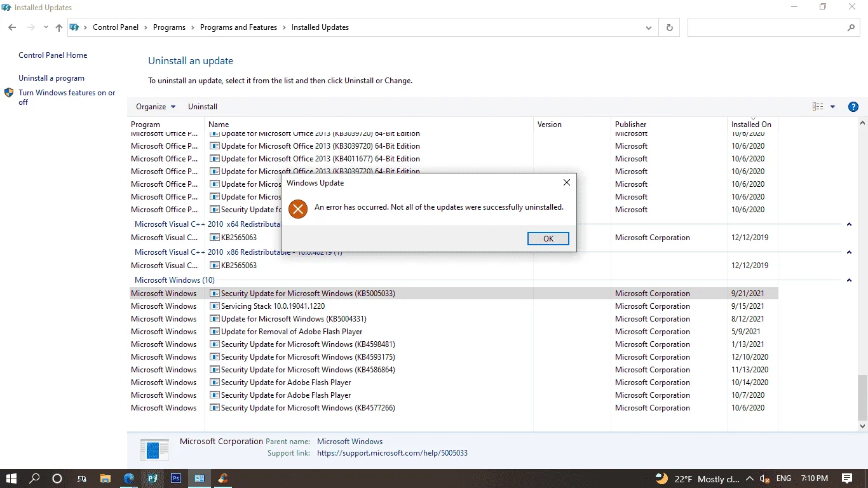868x488 pixels.
Task: Open the Organize dropdown menu
Action: pyautogui.click(x=156, y=107)
